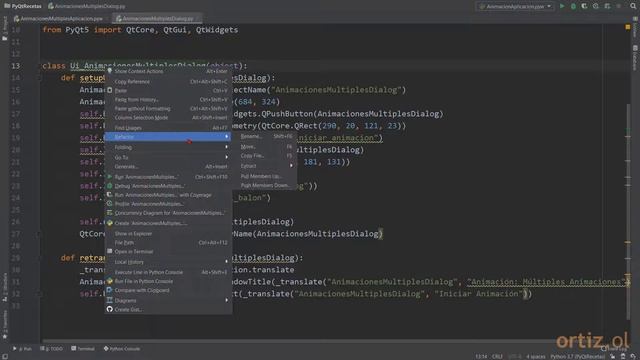This screenshot has height=360, width=640.
Task: Select Create 'AnimacionesMultiples...' entry
Action: click(168, 223)
